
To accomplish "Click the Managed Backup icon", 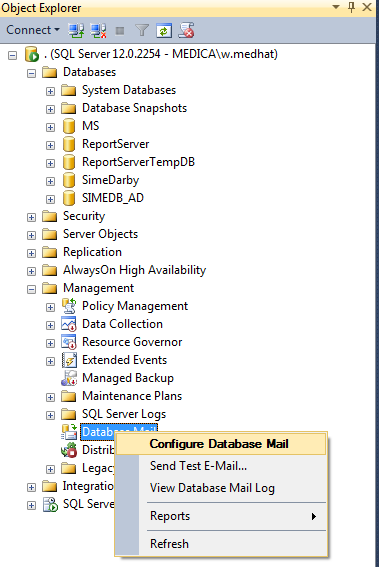I will click(69, 378).
